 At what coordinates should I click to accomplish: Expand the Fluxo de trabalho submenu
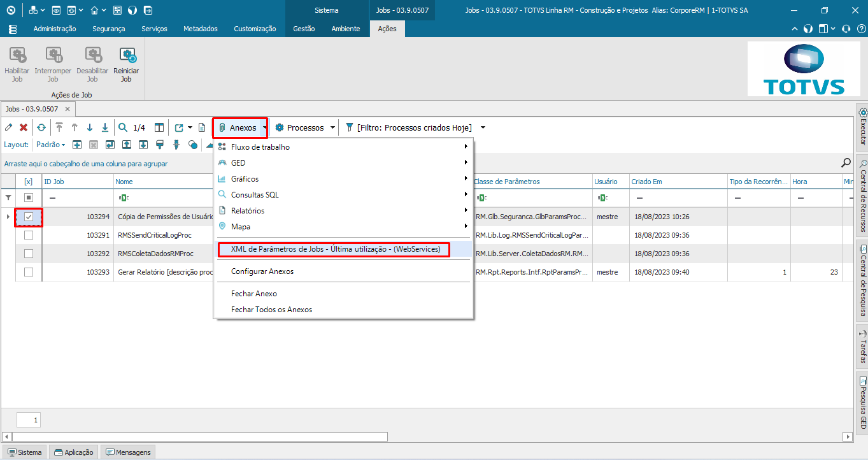344,147
